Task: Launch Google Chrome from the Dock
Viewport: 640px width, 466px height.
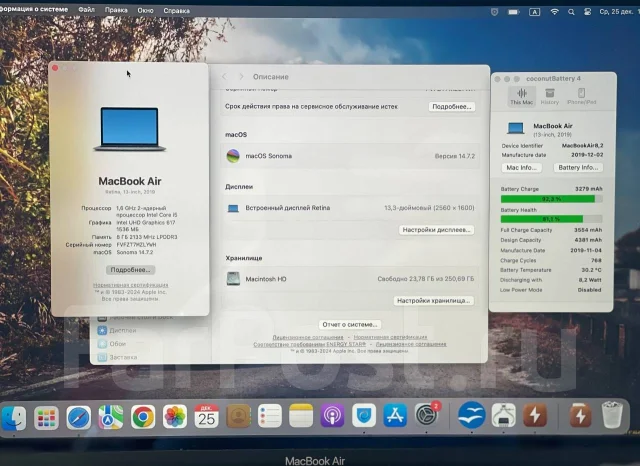Action: pyautogui.click(x=143, y=417)
